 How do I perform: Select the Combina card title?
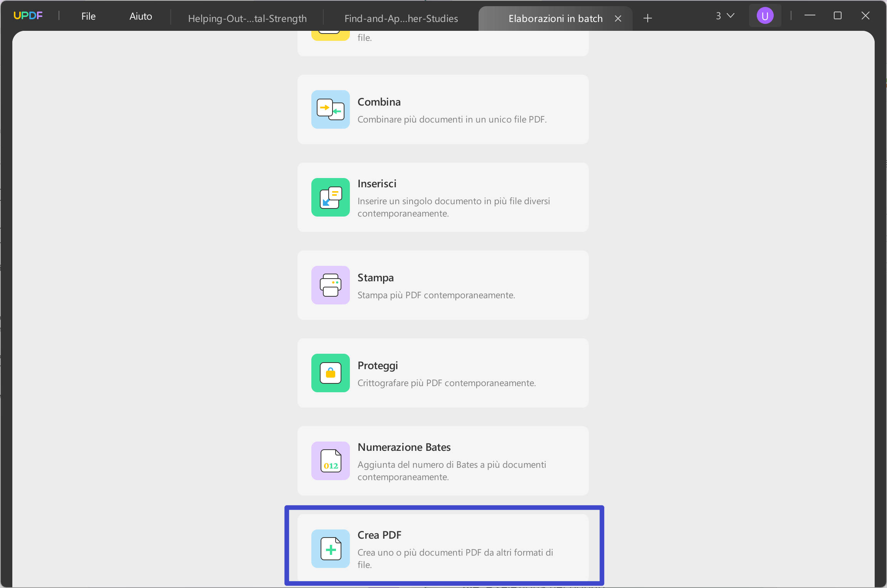379,102
